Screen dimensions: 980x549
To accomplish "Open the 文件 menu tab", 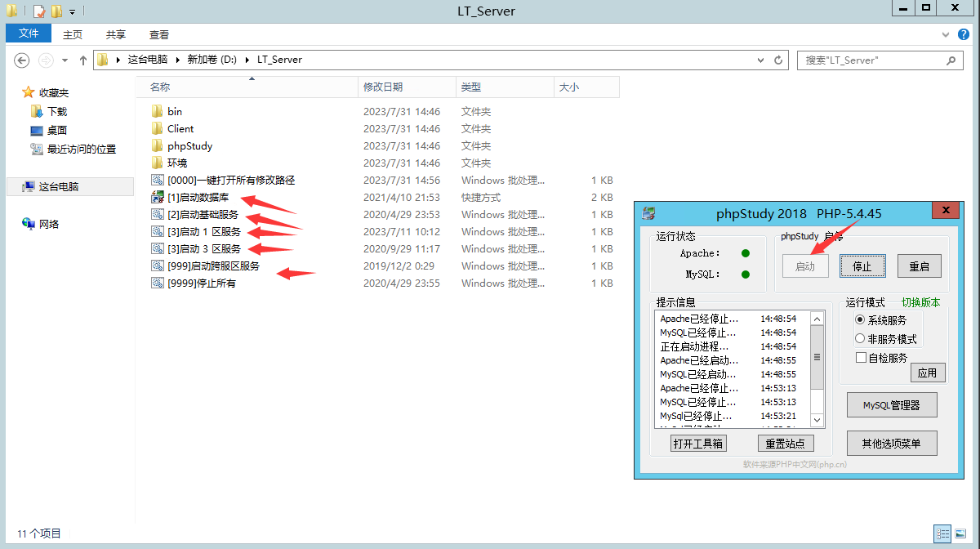I will [x=29, y=33].
